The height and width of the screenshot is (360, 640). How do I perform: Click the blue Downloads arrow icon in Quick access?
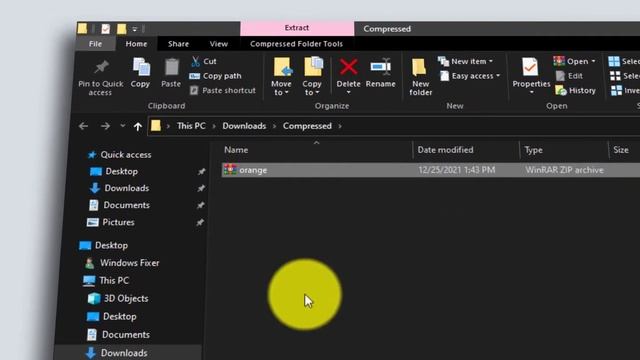point(95,188)
